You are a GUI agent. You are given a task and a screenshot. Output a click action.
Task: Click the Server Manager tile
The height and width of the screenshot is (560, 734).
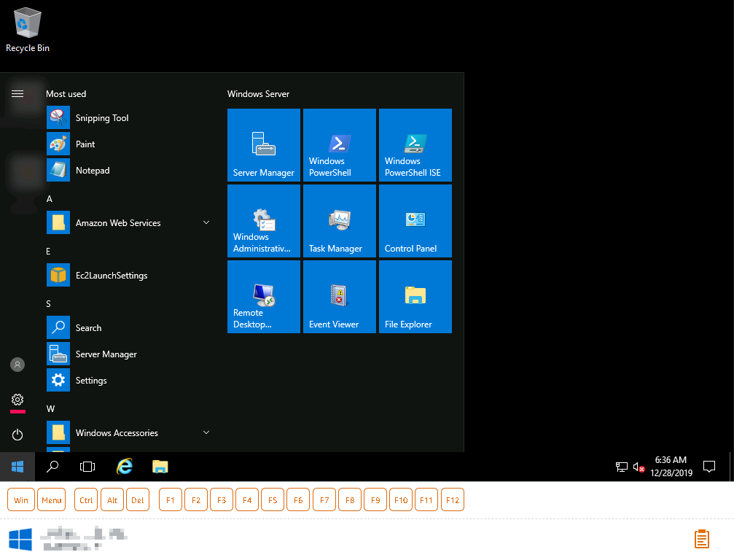click(x=264, y=145)
